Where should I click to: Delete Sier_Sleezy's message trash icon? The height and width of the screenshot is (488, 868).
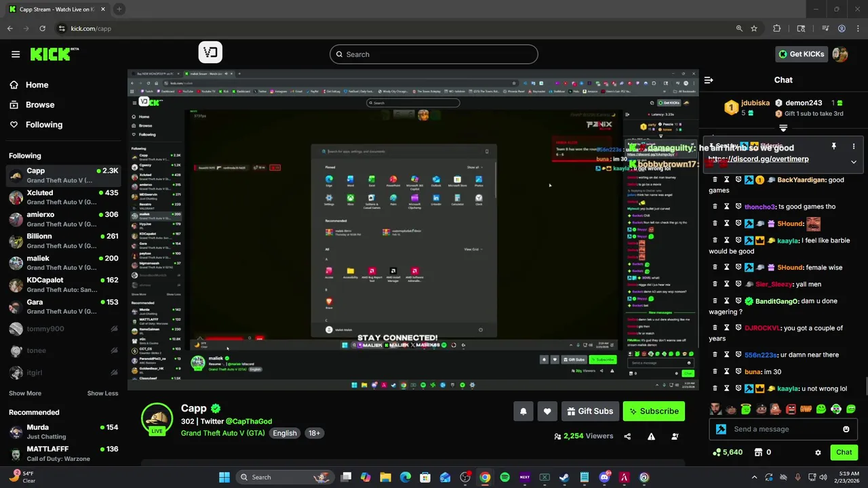pos(715,284)
